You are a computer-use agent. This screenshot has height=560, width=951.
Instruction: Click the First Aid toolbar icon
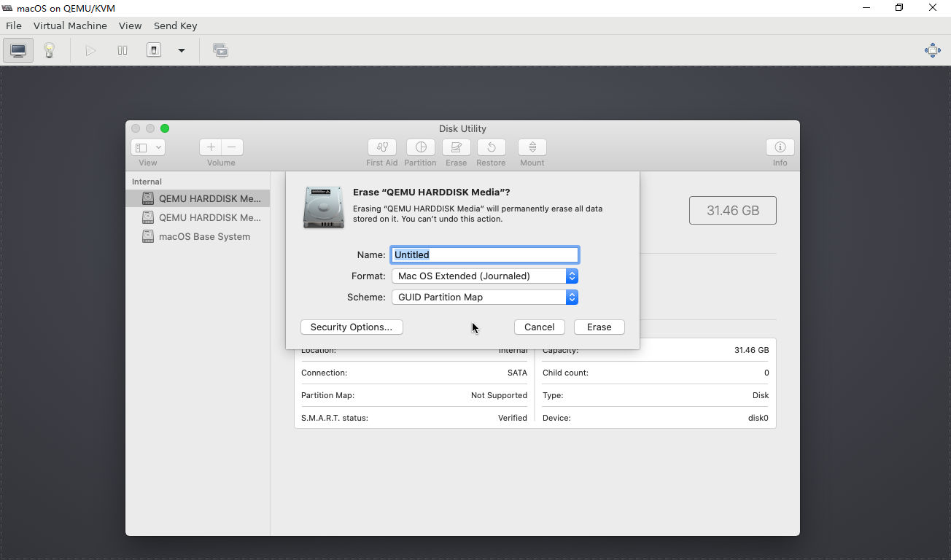tap(382, 147)
